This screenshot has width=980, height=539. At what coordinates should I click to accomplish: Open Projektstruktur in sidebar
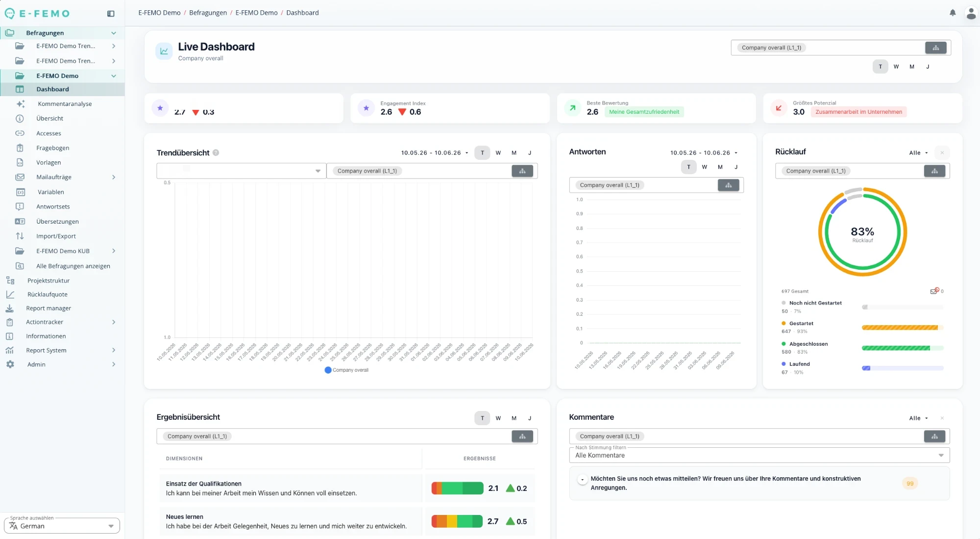(x=49, y=281)
